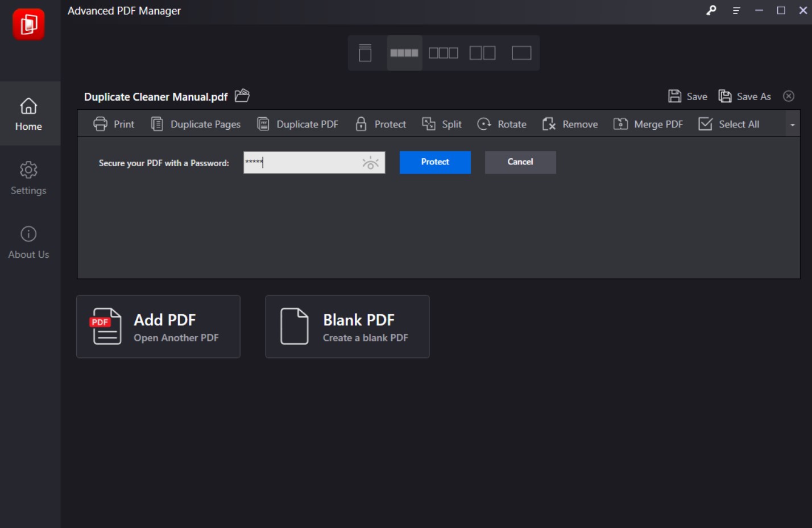
Task: Click the Duplicate PDF toolbar icon
Action: click(x=263, y=124)
